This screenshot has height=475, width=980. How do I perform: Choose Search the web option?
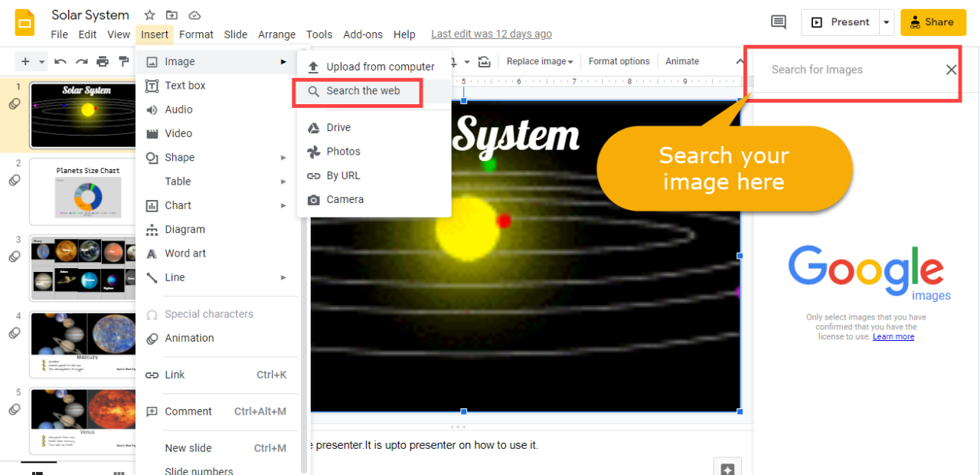tap(363, 90)
